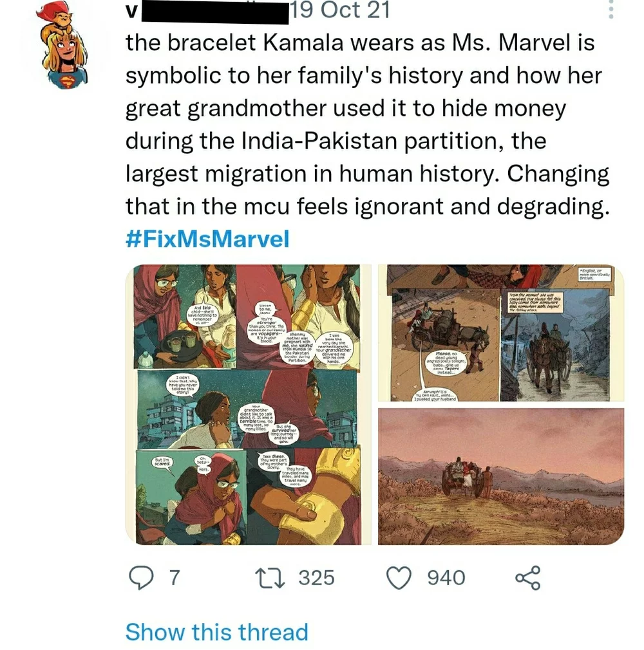
Task: Open the #FixMsMarvel hashtag
Action: pyautogui.click(x=207, y=239)
